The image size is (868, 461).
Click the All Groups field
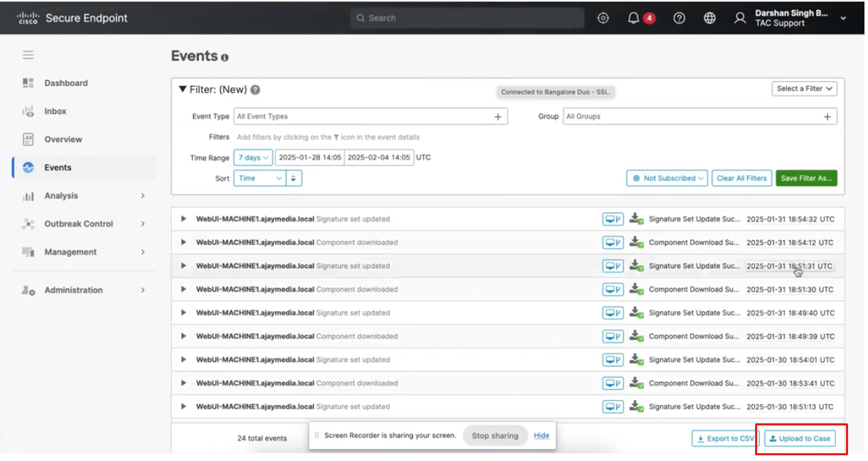pos(700,116)
